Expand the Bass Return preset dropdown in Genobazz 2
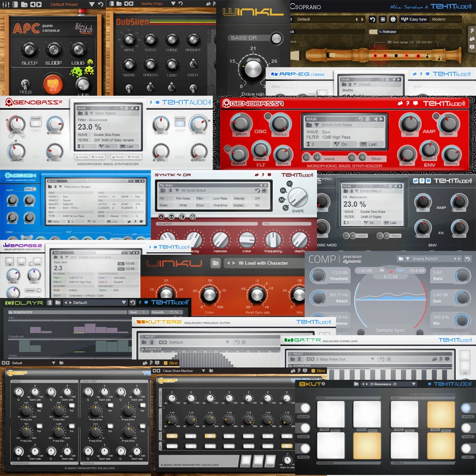The height and width of the screenshot is (476, 476). click(x=91, y=113)
